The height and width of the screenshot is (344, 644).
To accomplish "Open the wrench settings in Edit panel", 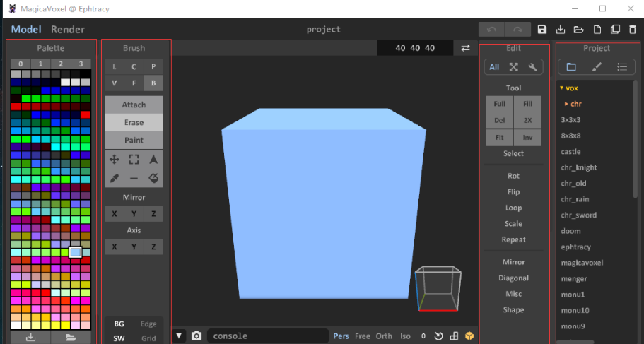I will point(532,67).
